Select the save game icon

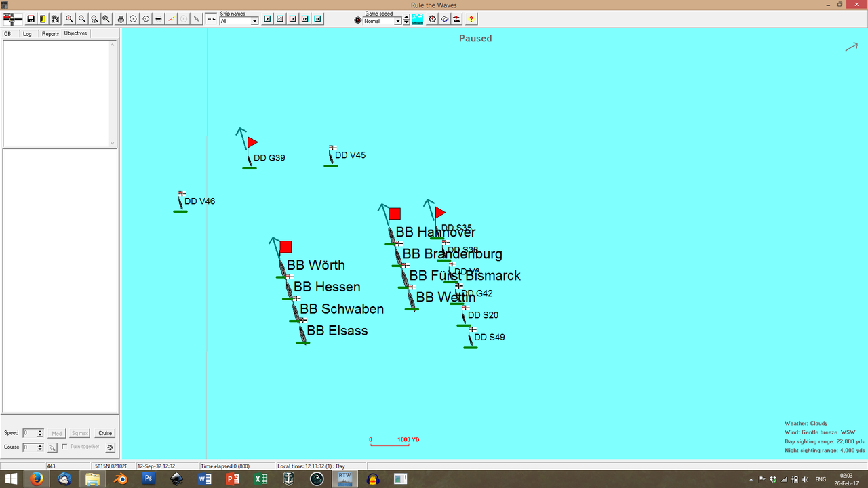(x=31, y=19)
